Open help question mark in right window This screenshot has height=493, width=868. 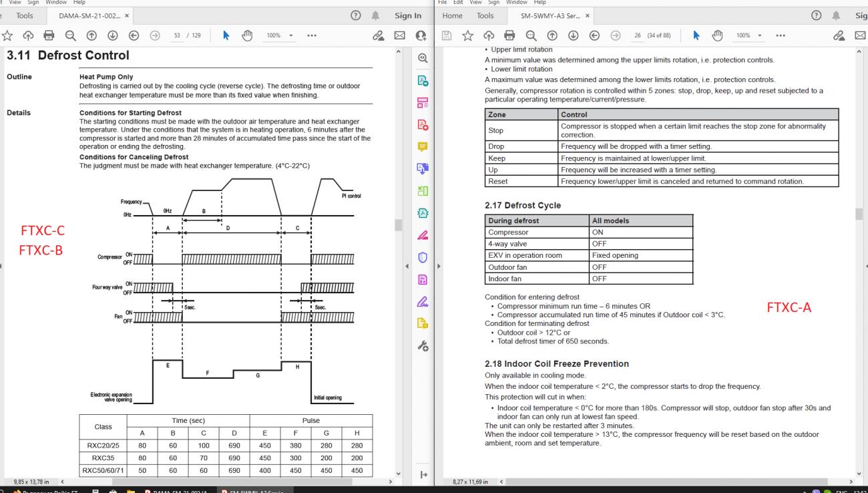(815, 15)
